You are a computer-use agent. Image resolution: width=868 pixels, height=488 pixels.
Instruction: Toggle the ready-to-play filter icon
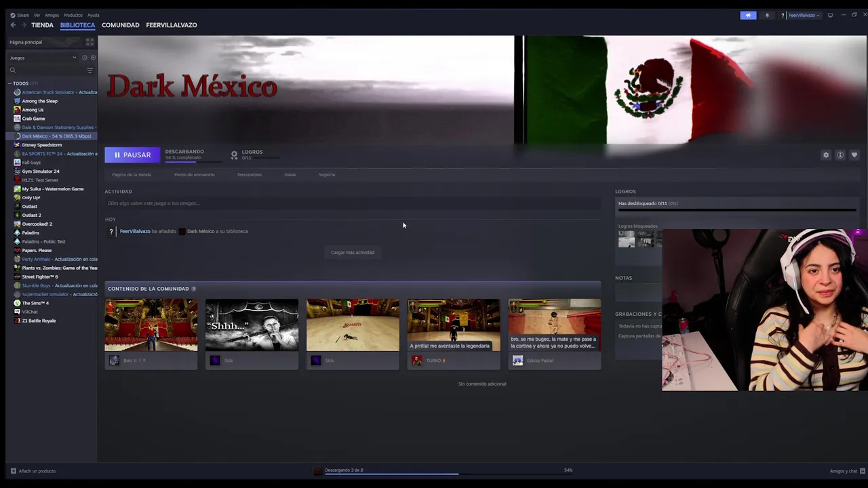click(x=93, y=58)
